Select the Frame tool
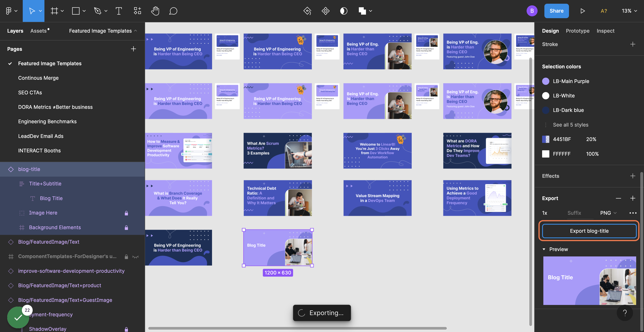This screenshot has height=332, width=644. [54, 11]
